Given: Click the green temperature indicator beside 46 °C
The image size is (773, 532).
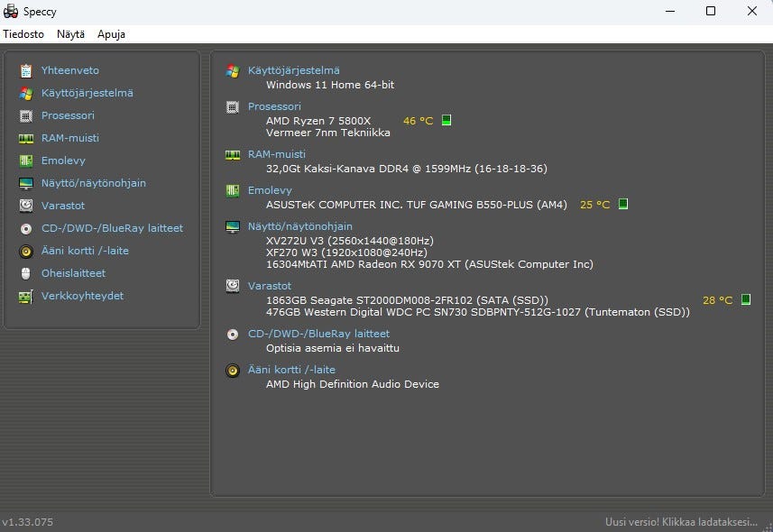Looking at the screenshot, I should (446, 120).
